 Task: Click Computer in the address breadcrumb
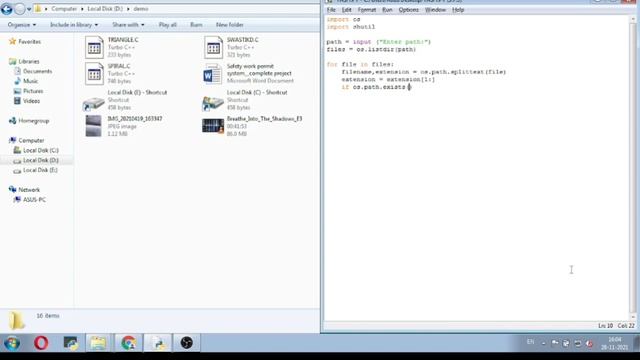click(64, 9)
